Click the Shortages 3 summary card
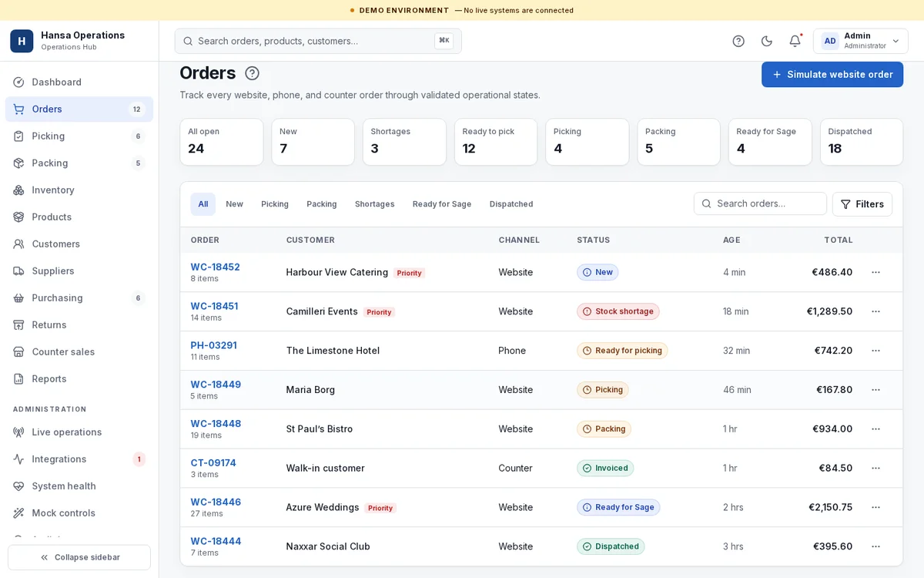The image size is (924, 578). (404, 142)
